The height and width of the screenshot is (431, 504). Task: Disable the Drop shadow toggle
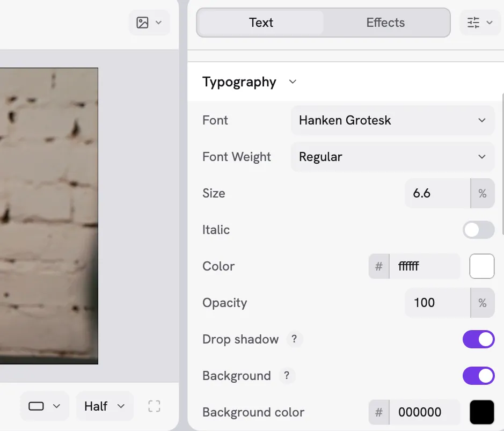click(478, 339)
